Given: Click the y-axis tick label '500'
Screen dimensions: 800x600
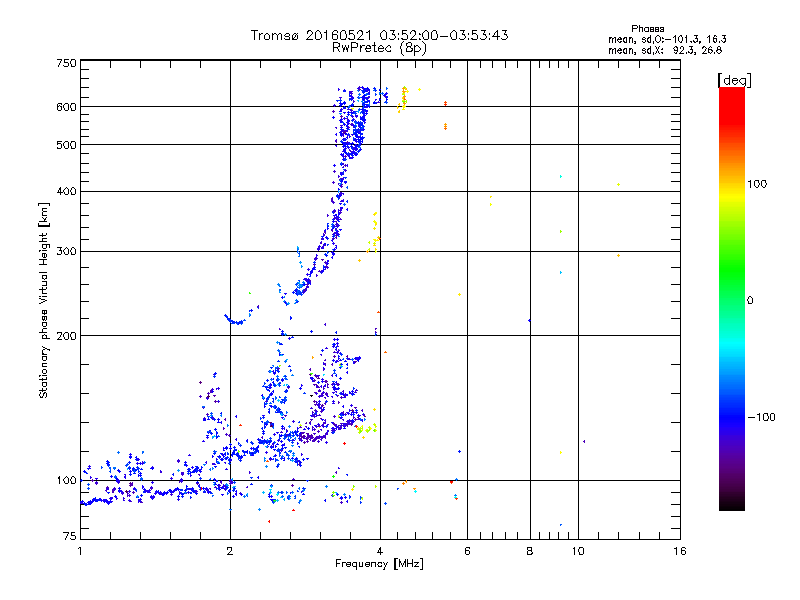Looking at the screenshot, I should pos(66,145).
